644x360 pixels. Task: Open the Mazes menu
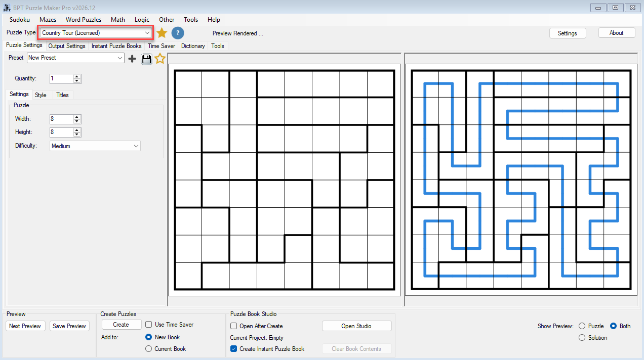click(x=48, y=20)
